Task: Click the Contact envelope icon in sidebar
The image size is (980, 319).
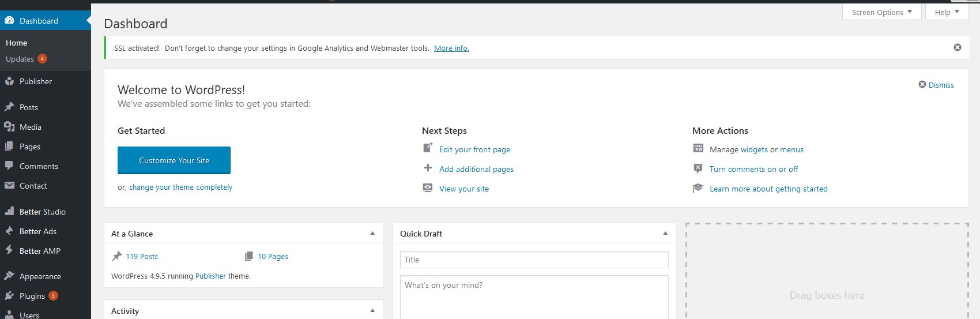Action: [9, 186]
